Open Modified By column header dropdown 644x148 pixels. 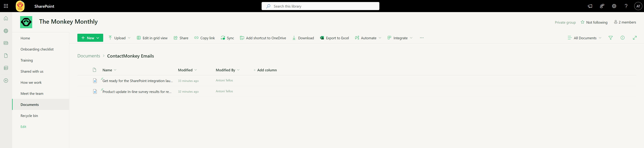pyautogui.click(x=228, y=70)
